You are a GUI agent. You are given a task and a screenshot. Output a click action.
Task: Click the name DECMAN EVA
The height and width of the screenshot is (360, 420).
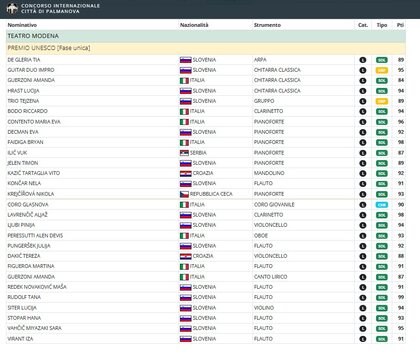pyautogui.click(x=23, y=132)
